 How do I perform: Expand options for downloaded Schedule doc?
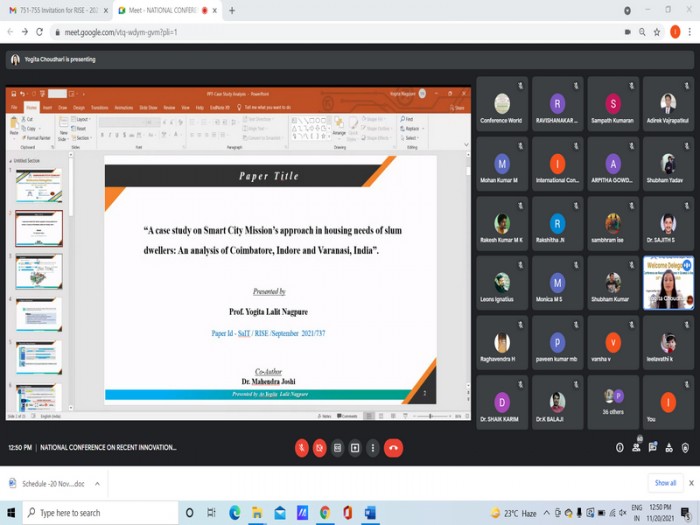click(97, 483)
